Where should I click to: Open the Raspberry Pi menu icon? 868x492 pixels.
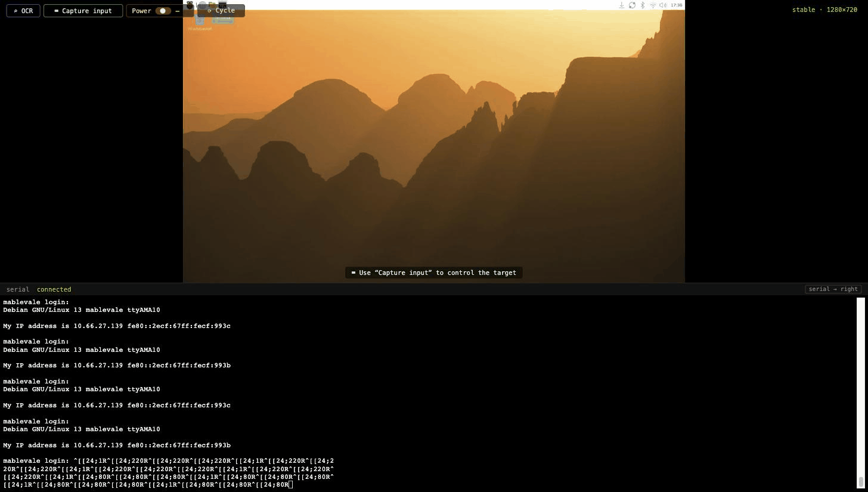click(x=190, y=5)
